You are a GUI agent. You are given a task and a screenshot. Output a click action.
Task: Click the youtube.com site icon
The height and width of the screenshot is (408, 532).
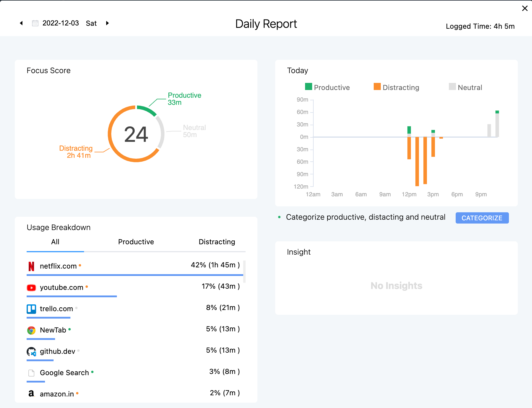pos(31,287)
